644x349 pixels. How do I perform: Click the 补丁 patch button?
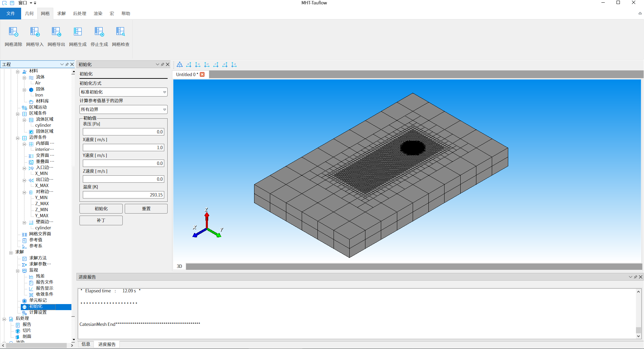click(x=101, y=220)
